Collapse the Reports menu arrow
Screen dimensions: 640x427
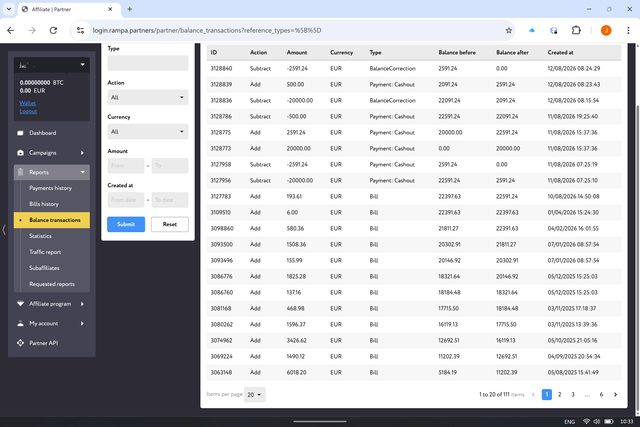pos(82,172)
